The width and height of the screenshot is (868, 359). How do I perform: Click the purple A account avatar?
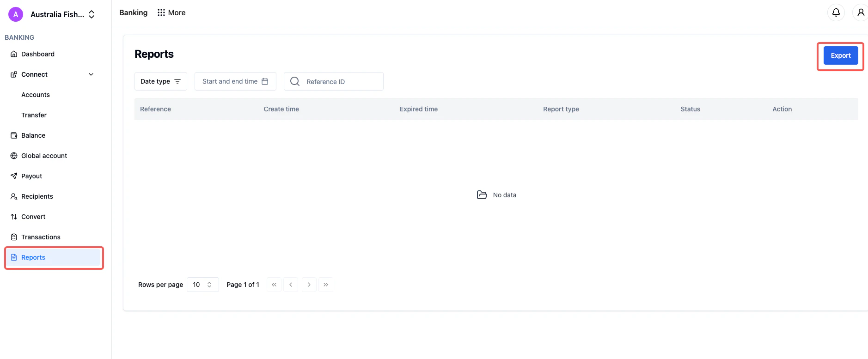[16, 14]
